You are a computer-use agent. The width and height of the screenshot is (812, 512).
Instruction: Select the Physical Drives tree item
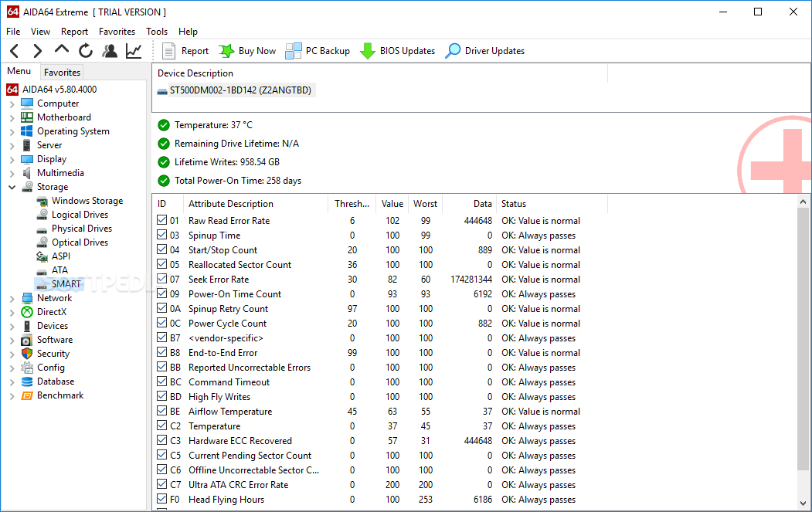[x=82, y=229]
